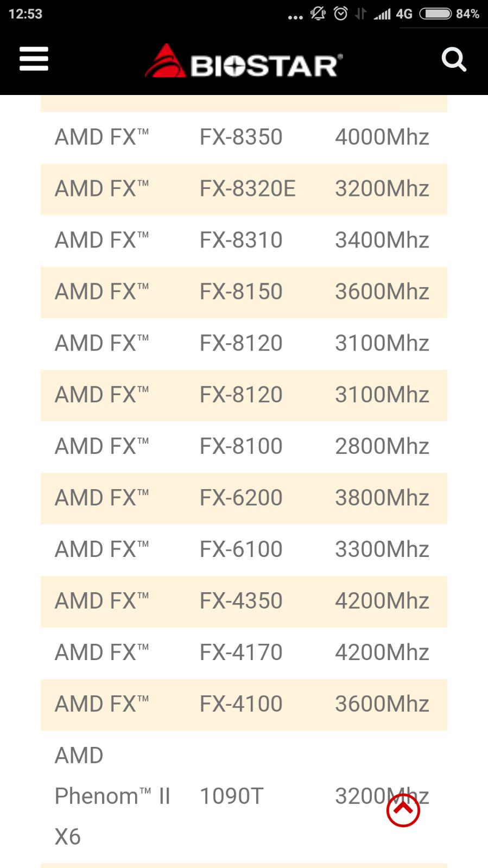Tap the FX-6200 model text
Screen dimensions: 488x868
tap(241, 498)
